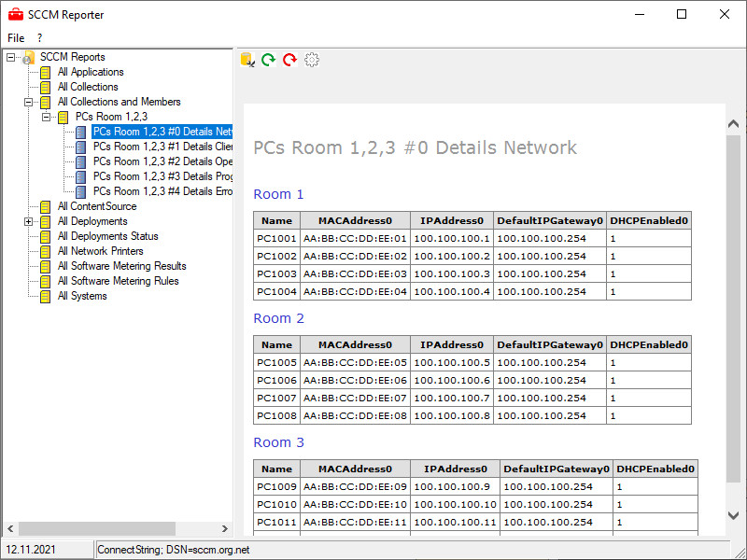
Task: Click the PC1006 name cell
Action: coord(276,381)
